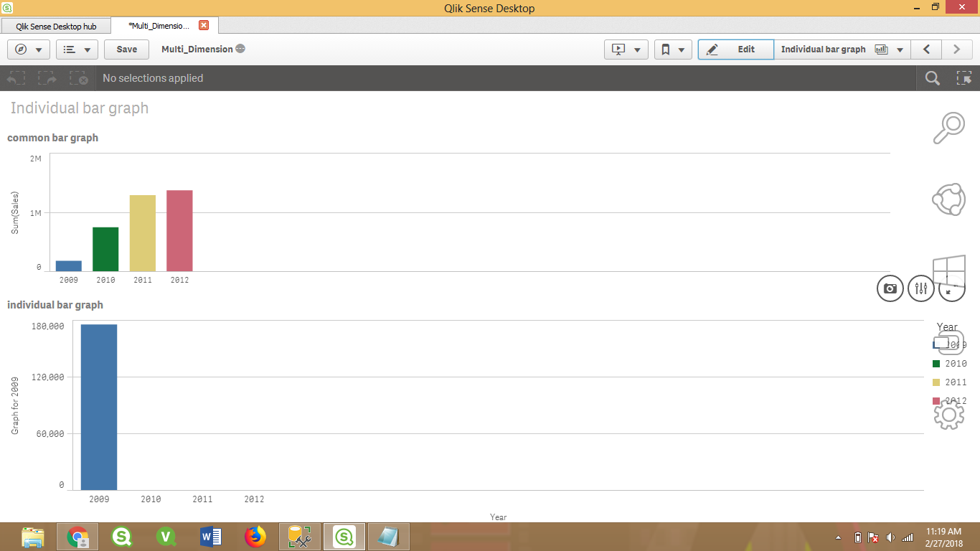Open the navigation compass dropdown
980x551 pixels.
point(29,49)
